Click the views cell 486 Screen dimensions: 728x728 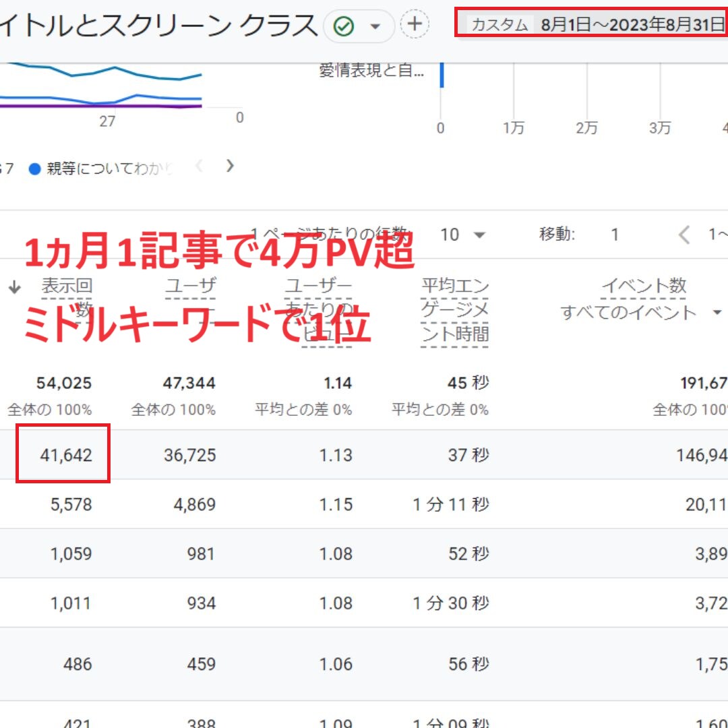(x=78, y=664)
